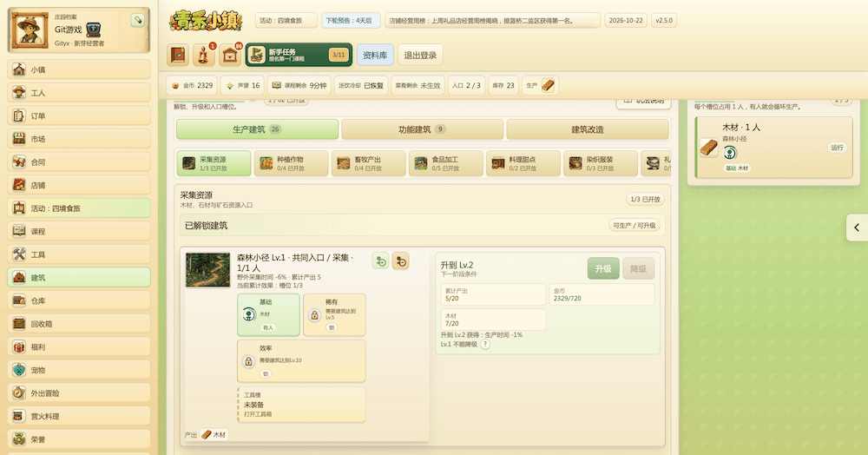Click the 退出登录 logout button
The height and width of the screenshot is (455, 868).
420,55
